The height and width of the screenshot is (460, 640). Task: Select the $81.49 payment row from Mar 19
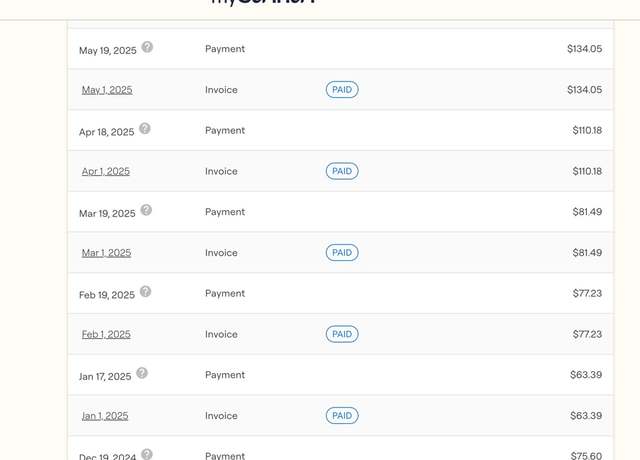(x=340, y=212)
